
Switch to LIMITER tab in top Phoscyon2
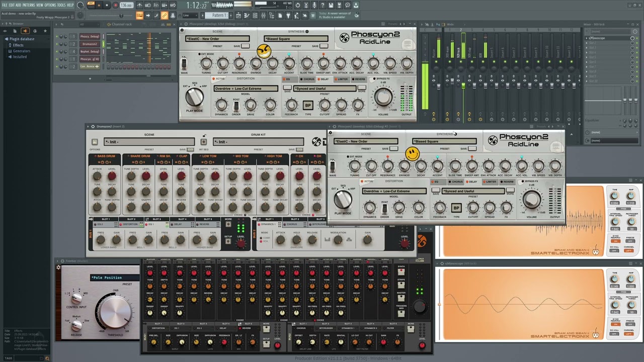coord(342,79)
